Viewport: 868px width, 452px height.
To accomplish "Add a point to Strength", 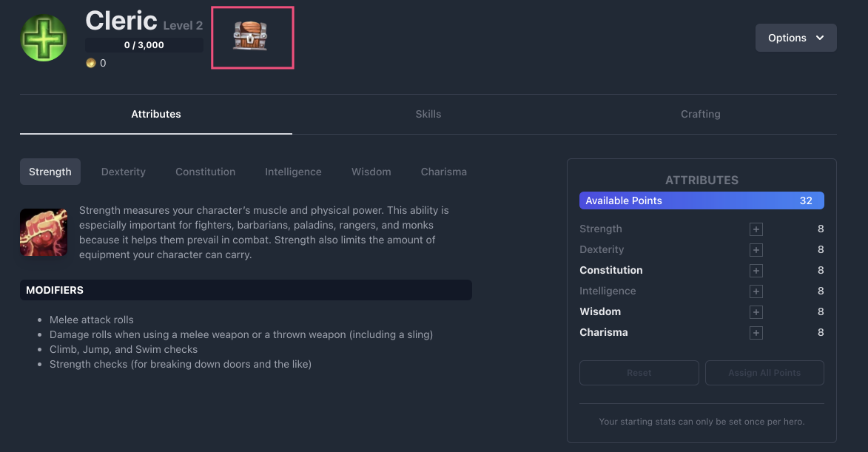I will coord(756,229).
